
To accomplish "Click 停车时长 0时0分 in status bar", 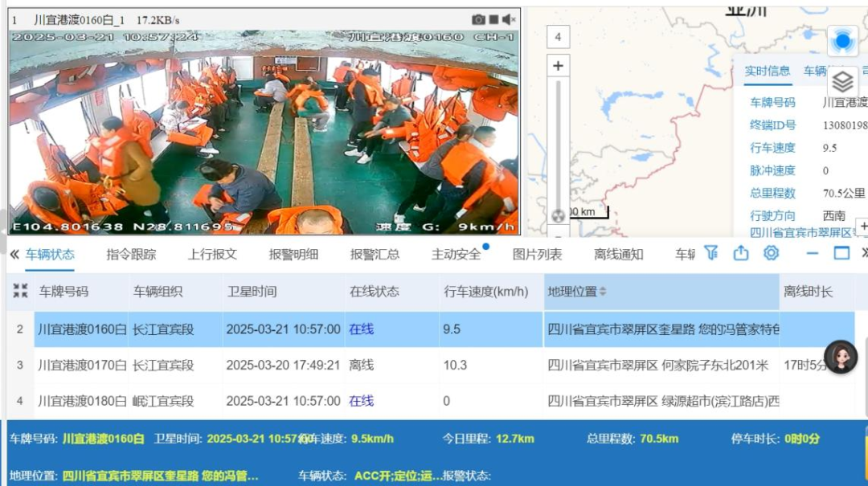I will tap(775, 439).
